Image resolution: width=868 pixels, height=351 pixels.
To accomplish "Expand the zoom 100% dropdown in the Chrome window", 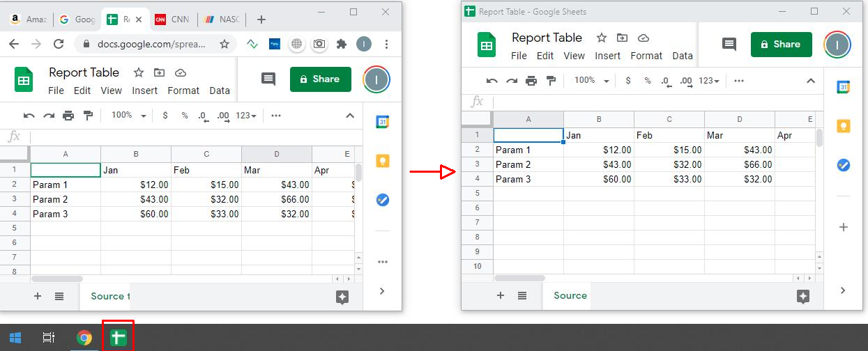I will click(x=129, y=116).
